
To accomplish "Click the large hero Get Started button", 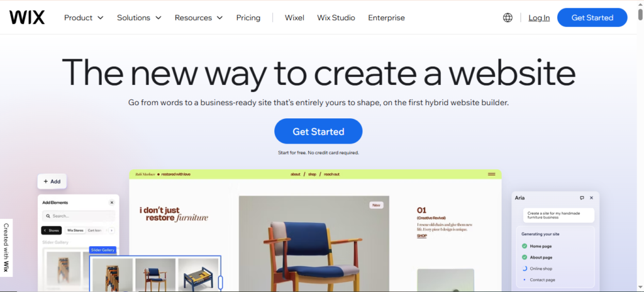I will click(x=318, y=132).
